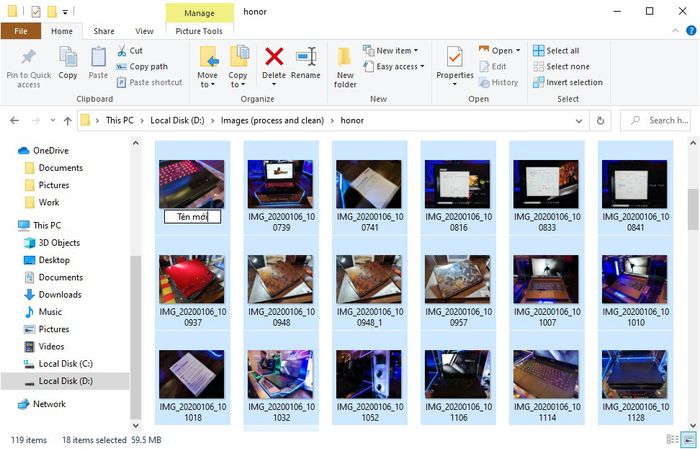Open the Copy to menu
The height and width of the screenshot is (449, 700).
[238, 67]
